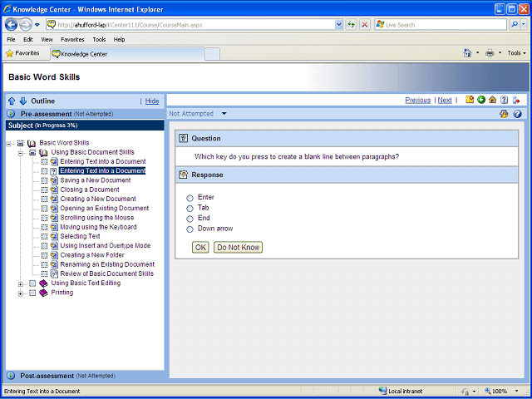Click the Hide outline link
The width and height of the screenshot is (532, 399).
coord(152,101)
